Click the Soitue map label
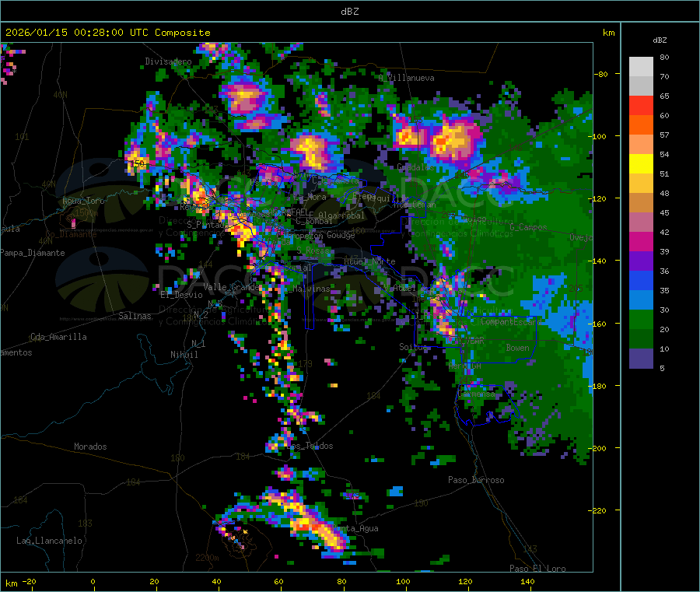 click(412, 346)
